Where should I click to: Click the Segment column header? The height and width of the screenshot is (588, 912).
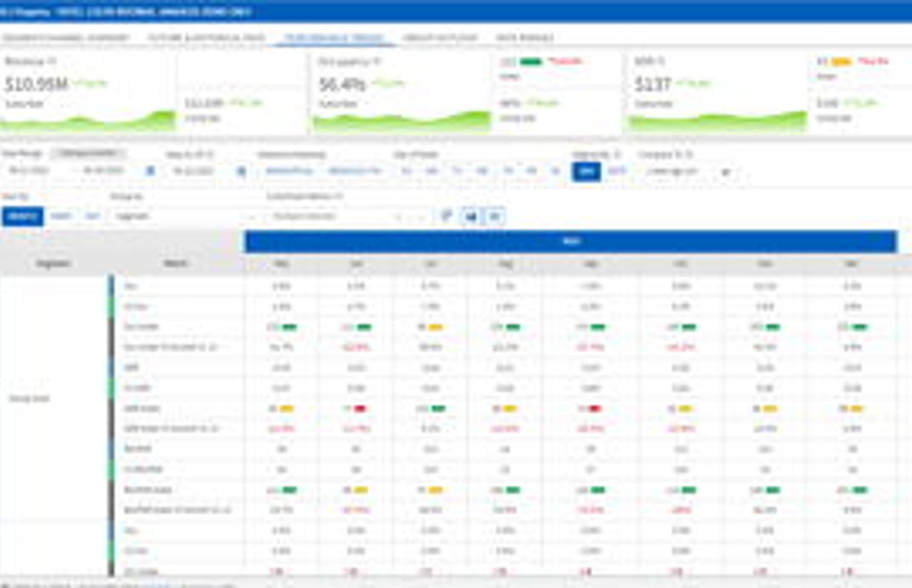point(54,263)
